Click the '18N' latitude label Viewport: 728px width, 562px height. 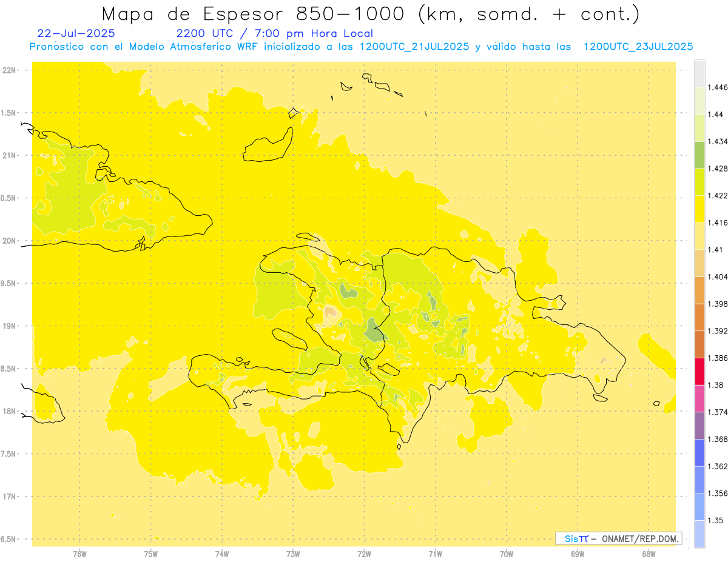(x=9, y=411)
